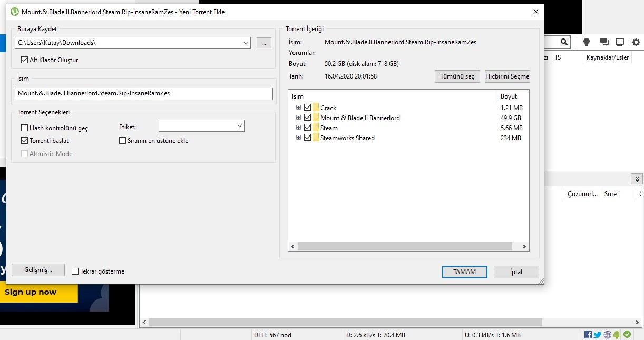Enable Sıranın en üstüne ekle checkbox
The image size is (644, 340).
(x=123, y=141)
